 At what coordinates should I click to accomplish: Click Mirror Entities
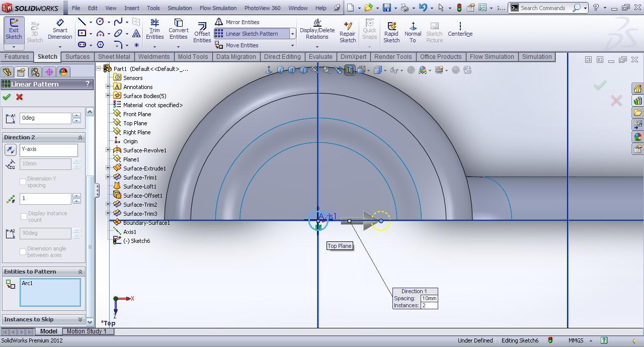(x=237, y=22)
